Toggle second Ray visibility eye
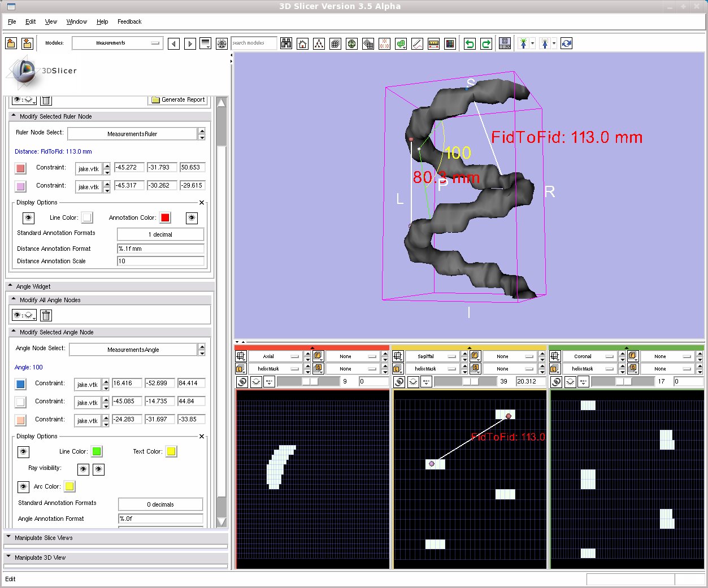This screenshot has height=588, width=708. (x=99, y=469)
